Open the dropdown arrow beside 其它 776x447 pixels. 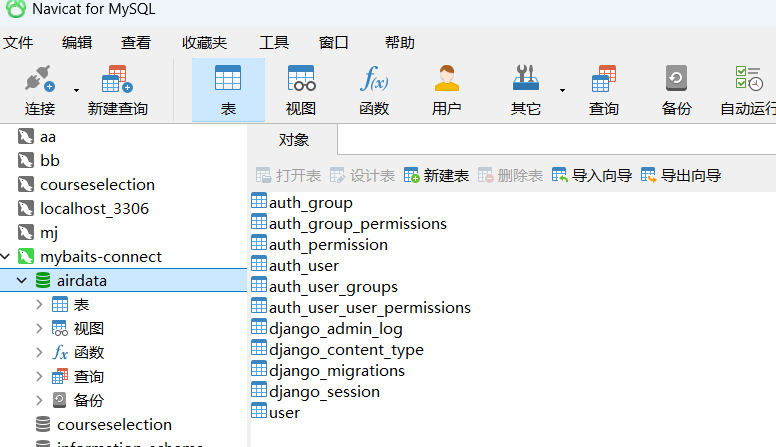(562, 90)
